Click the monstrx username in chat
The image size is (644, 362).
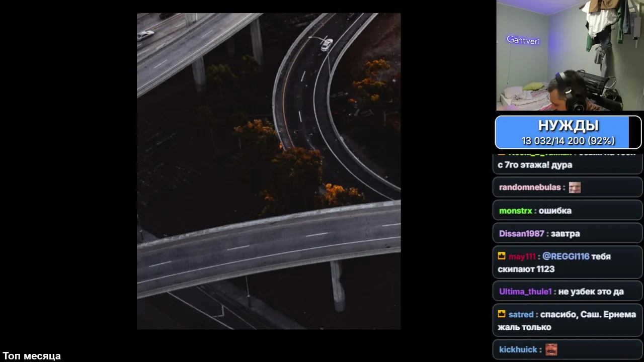(x=516, y=211)
